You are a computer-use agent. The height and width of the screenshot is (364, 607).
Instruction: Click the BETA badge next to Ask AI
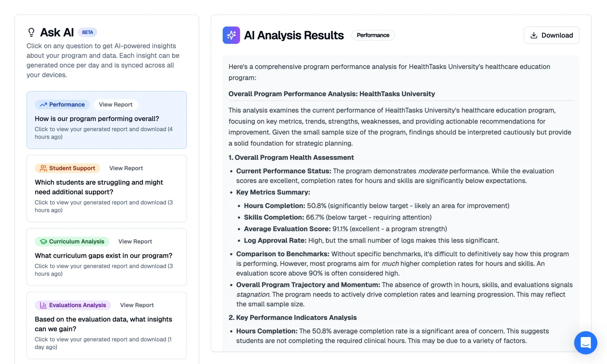point(87,32)
